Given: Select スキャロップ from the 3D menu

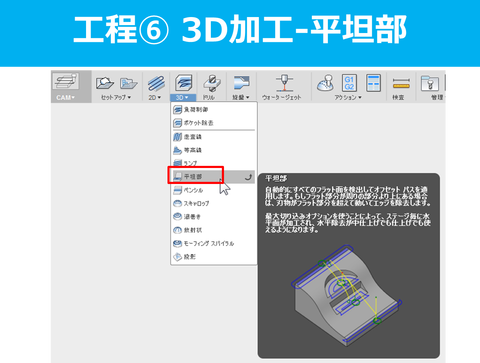Looking at the screenshot, I should point(214,203).
